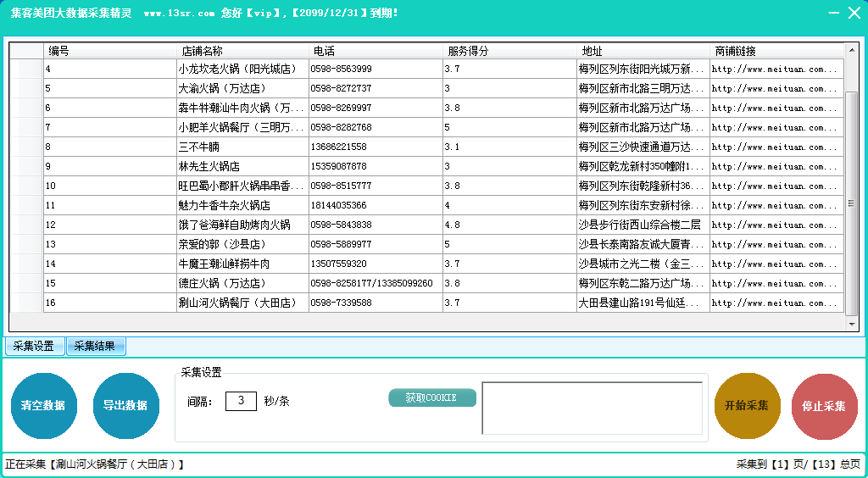The image size is (868, 478).
Task: Click shop name 牛魔王潮汕鲜捞牛肉
Action: click(224, 264)
